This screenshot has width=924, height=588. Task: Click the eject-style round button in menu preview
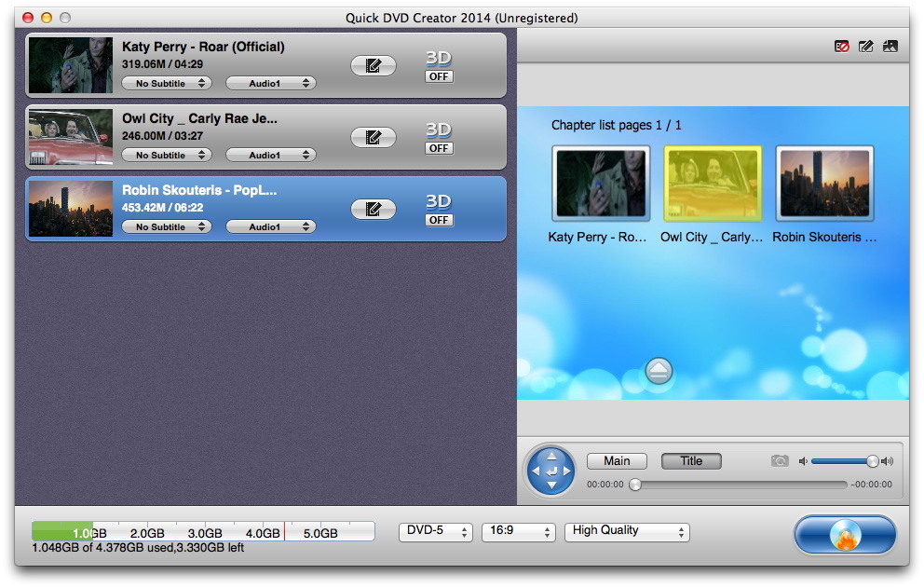659,371
